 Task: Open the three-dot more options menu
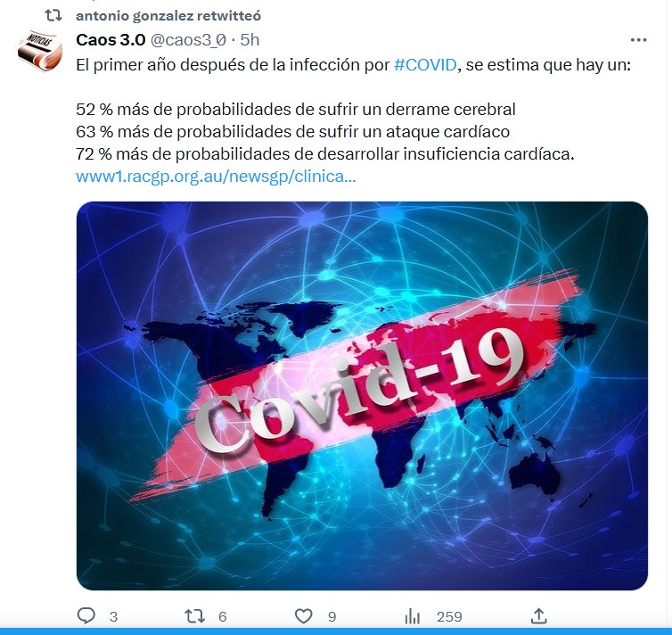coord(638,40)
